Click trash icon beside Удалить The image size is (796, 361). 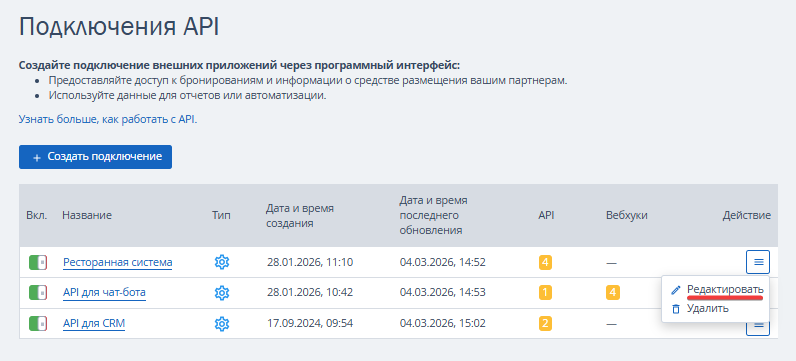(x=675, y=309)
